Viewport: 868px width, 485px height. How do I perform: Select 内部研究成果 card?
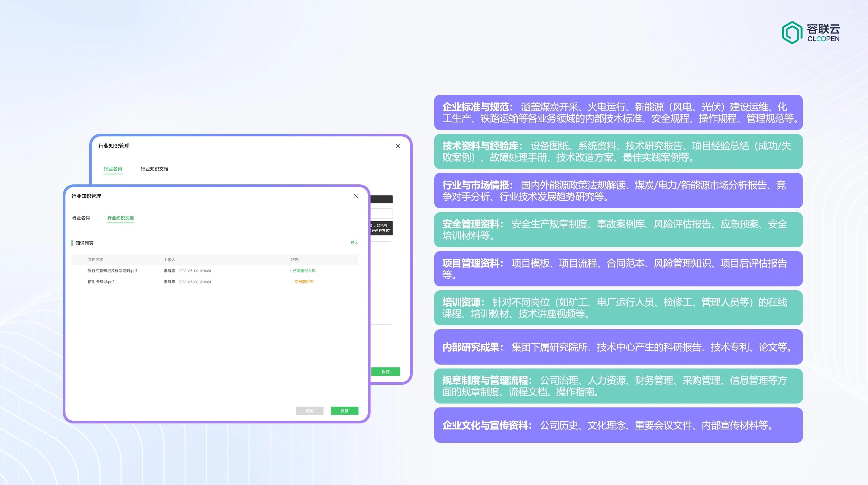point(618,347)
